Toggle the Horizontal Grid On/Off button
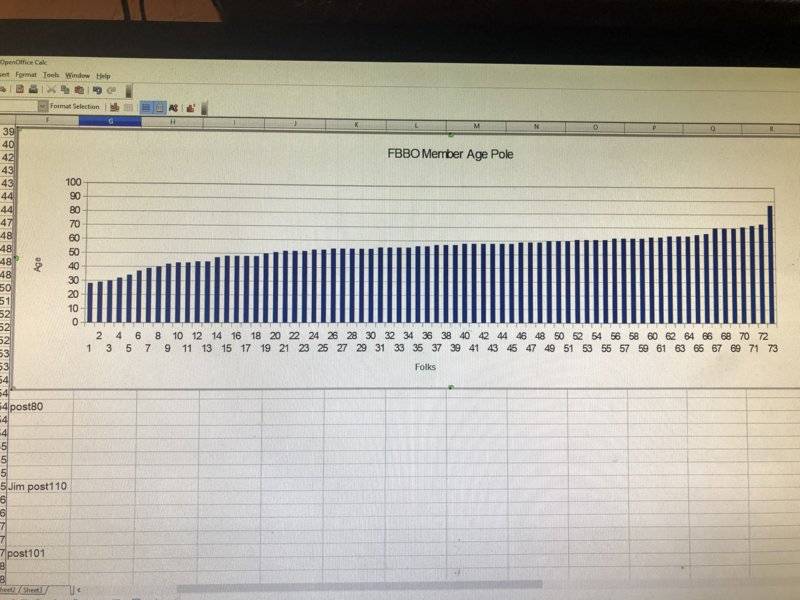 [x=145, y=106]
